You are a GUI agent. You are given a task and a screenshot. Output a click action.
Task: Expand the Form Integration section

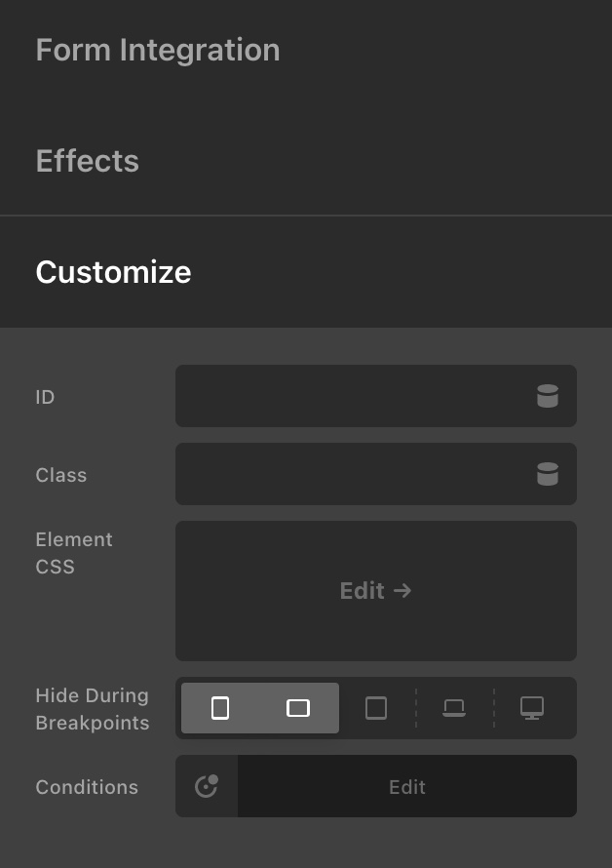pyautogui.click(x=158, y=51)
